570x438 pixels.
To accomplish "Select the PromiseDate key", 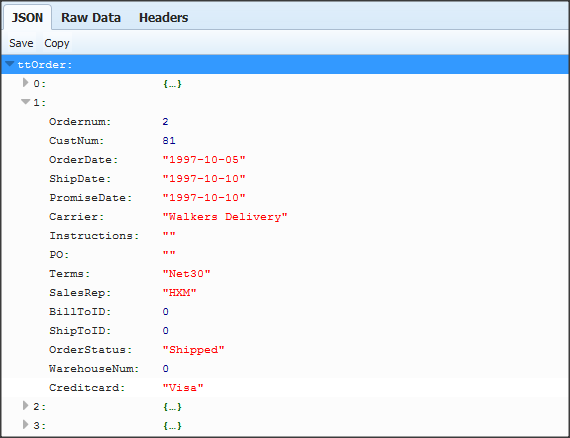I will (x=91, y=198).
